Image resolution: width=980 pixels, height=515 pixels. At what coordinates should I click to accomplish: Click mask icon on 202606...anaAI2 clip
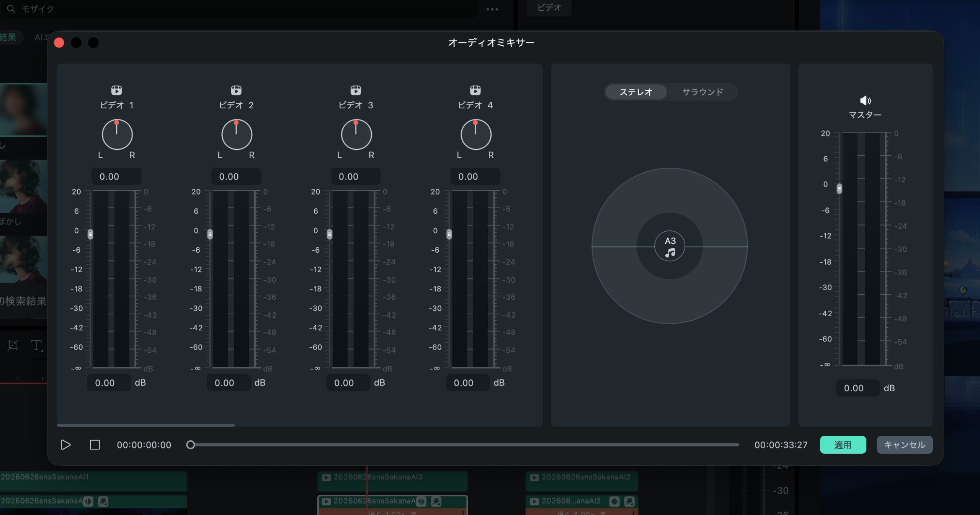pos(614,501)
